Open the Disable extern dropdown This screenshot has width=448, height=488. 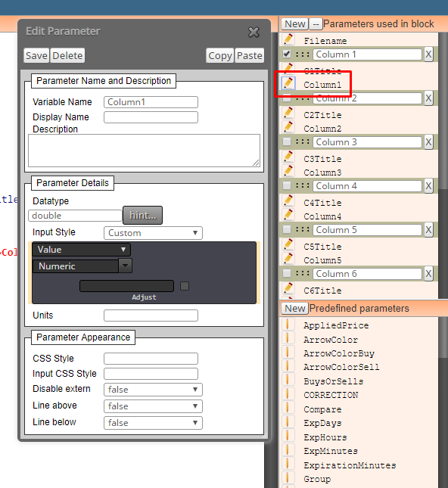[153, 390]
